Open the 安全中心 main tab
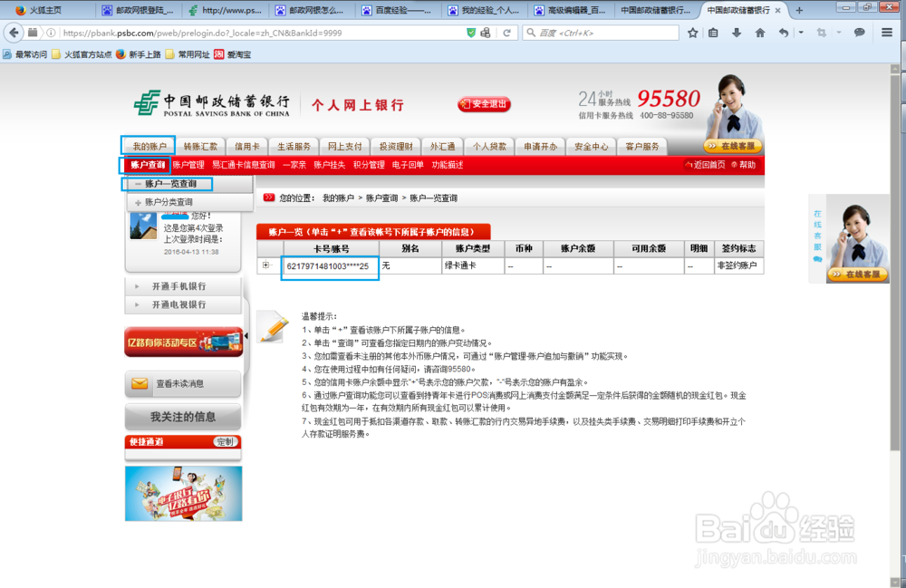The width and height of the screenshot is (906, 588). click(591, 146)
